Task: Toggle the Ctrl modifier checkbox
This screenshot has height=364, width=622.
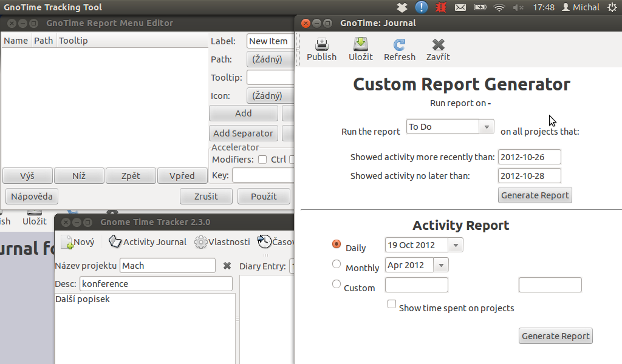Action: tap(262, 160)
